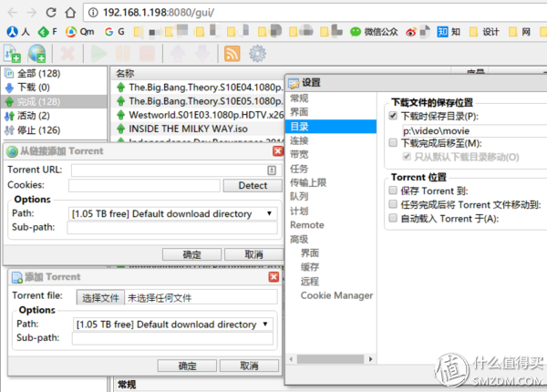
Task: Enable 任务完成后将 Torrent 文件移动到 checkbox
Action: [x=393, y=204]
